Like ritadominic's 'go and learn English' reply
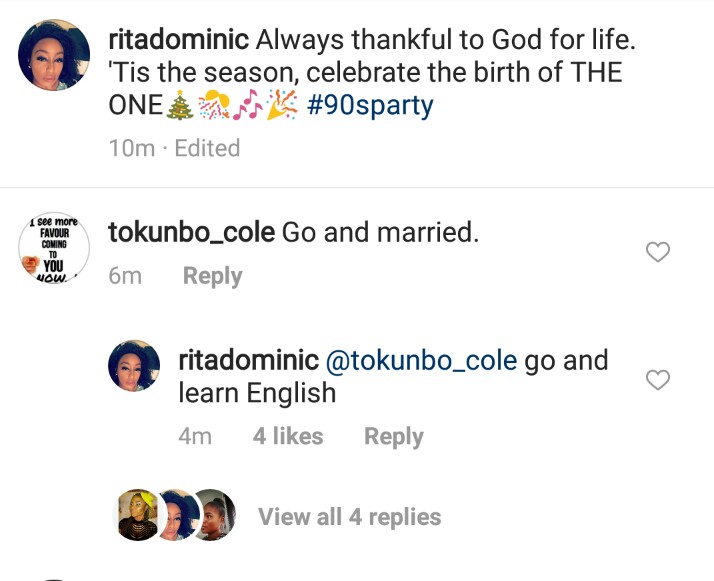The image size is (714, 581). [657, 380]
